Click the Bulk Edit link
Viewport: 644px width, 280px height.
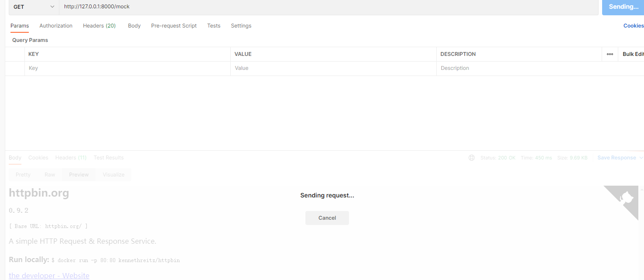coord(633,54)
